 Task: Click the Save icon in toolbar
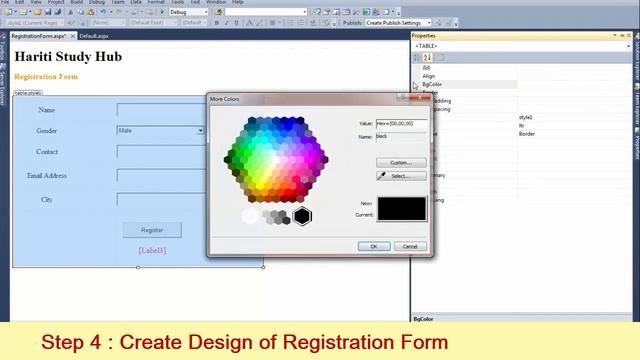48,12
